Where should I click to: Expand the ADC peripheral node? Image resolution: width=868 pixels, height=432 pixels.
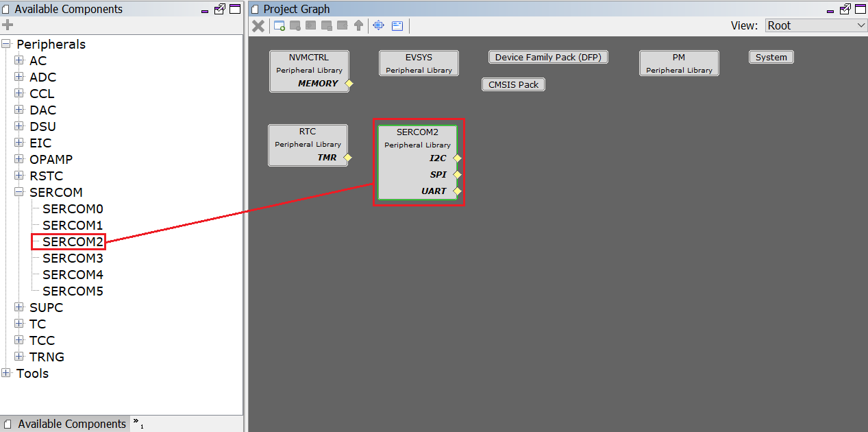(x=19, y=77)
